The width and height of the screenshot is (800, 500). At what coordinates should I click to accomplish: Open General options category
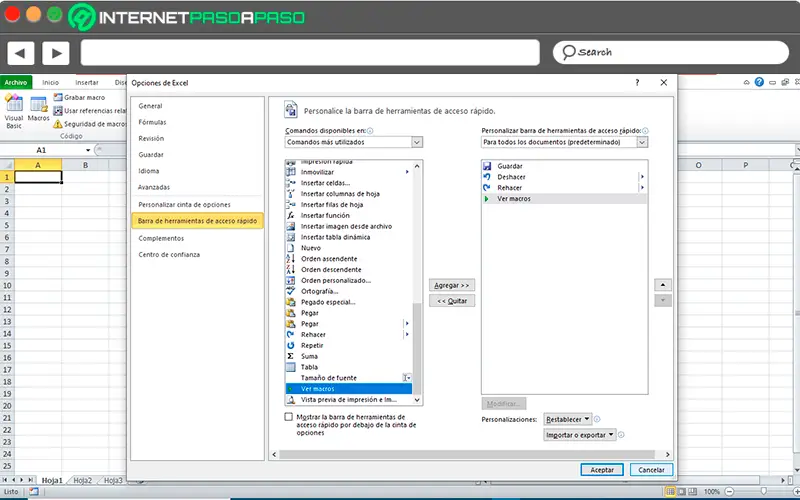pos(150,106)
